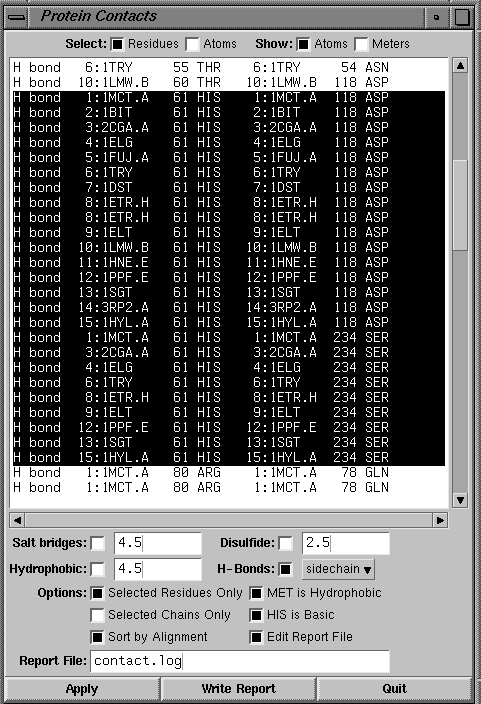
Task: Click the Report File text field
Action: 240,661
